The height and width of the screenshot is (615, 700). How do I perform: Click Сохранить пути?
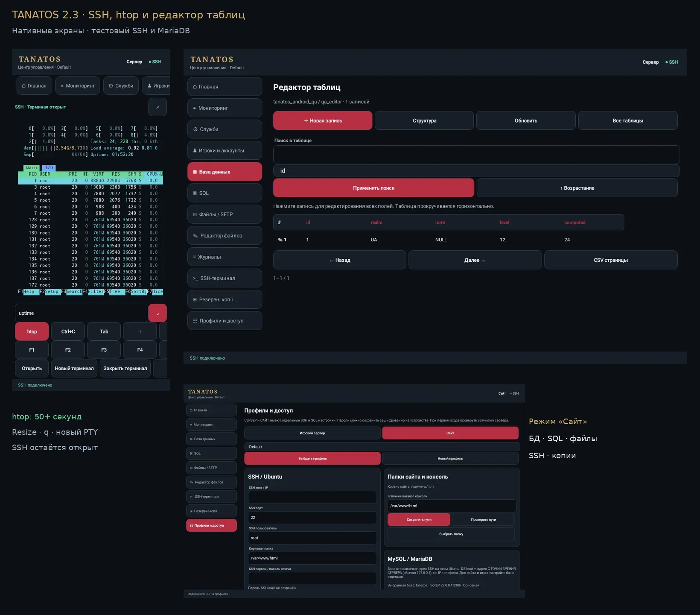click(419, 520)
